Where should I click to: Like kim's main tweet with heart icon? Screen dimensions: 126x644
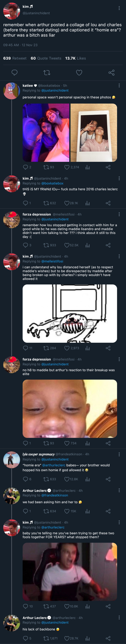79,73
